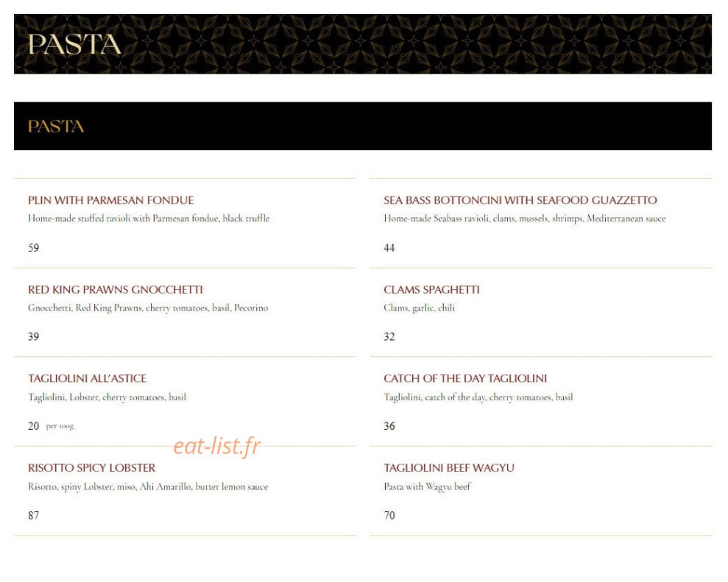
Task: Click the PASTA banner heading
Action: 74,45
